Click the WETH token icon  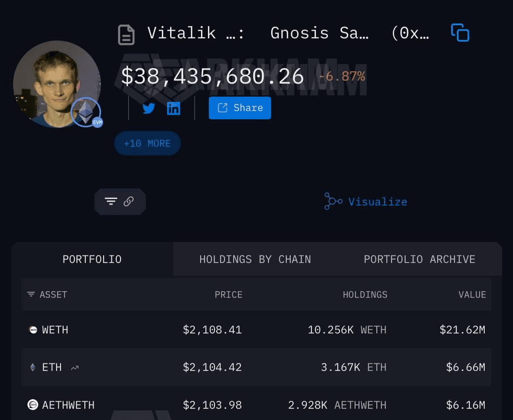click(x=33, y=330)
